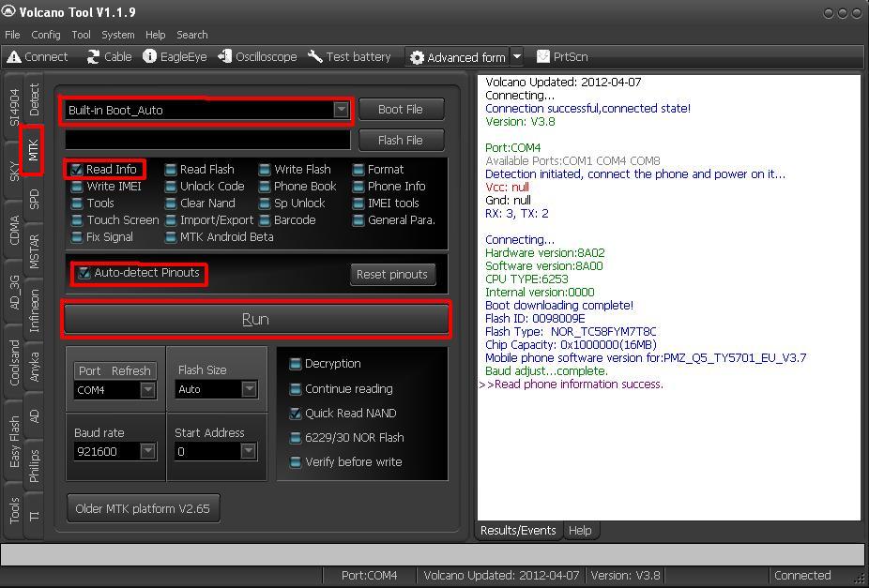Run the Test battery tool
Image resolution: width=869 pixels, height=588 pixels.
349,56
